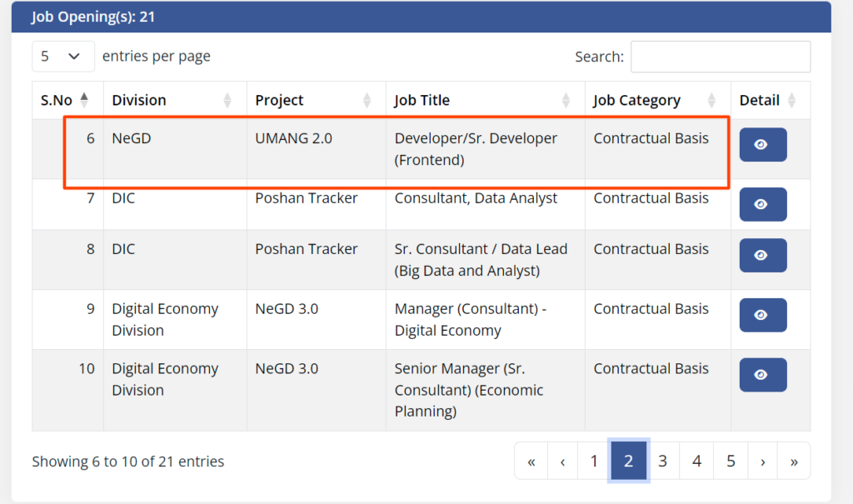Sort table by Division column

click(175, 100)
